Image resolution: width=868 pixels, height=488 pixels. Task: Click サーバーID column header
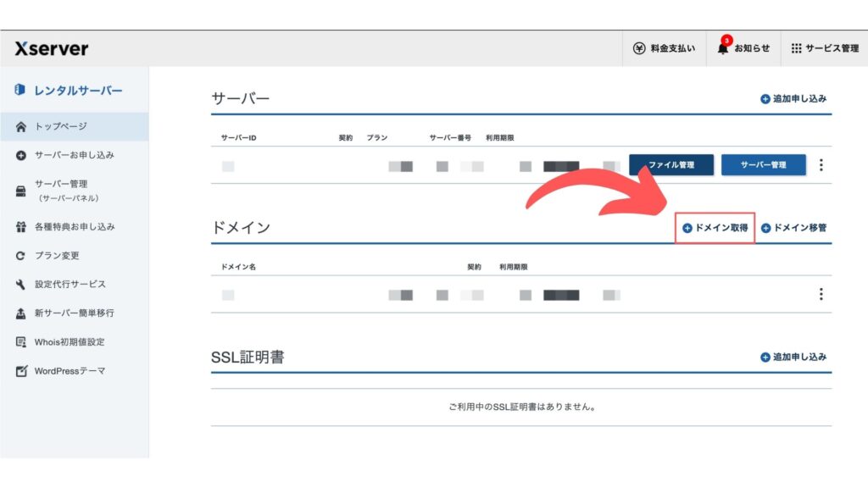[x=238, y=138]
